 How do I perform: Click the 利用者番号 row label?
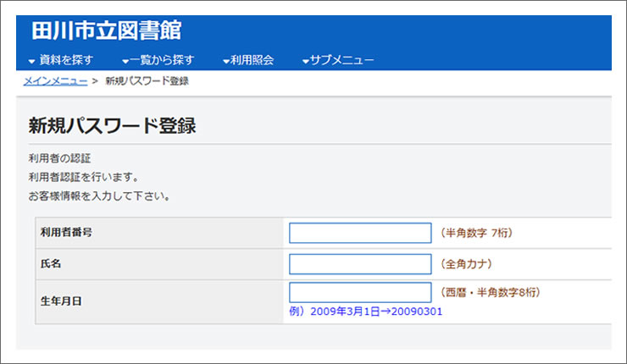click(66, 232)
